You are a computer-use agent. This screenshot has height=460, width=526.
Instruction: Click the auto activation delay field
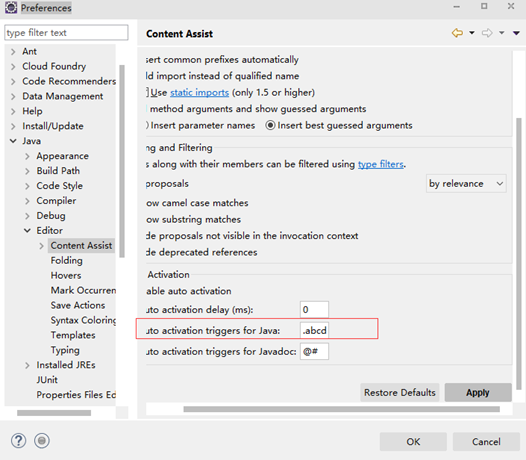click(x=314, y=309)
